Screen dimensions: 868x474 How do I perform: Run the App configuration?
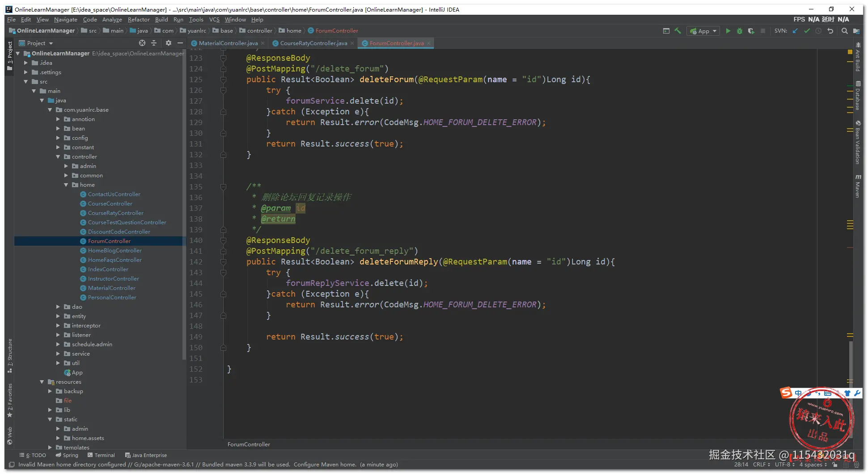point(728,31)
